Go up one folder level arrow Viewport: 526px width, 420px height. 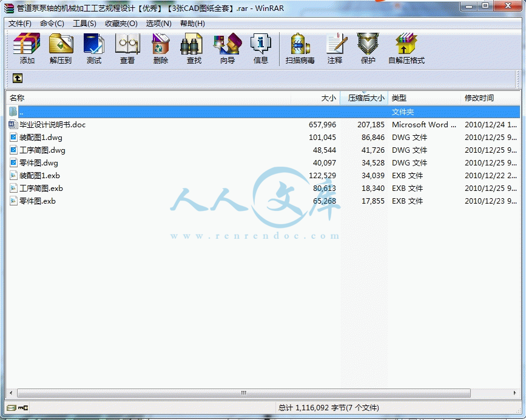(x=18, y=78)
